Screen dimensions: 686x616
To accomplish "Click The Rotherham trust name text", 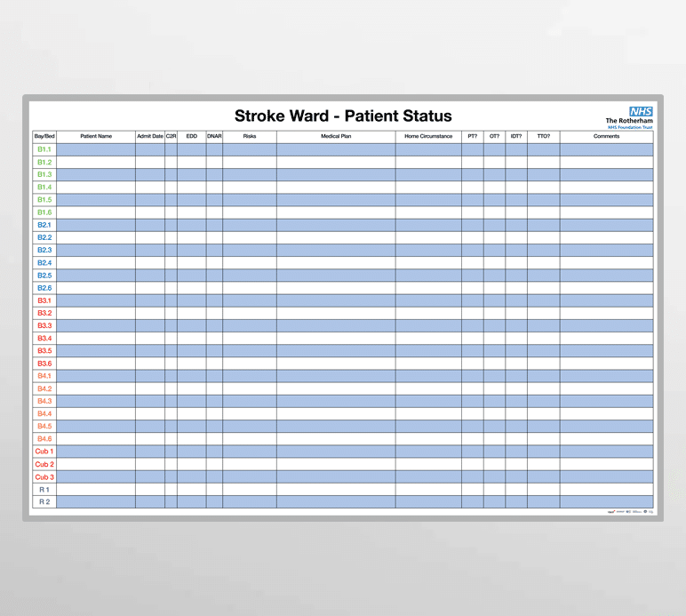I will click(629, 121).
